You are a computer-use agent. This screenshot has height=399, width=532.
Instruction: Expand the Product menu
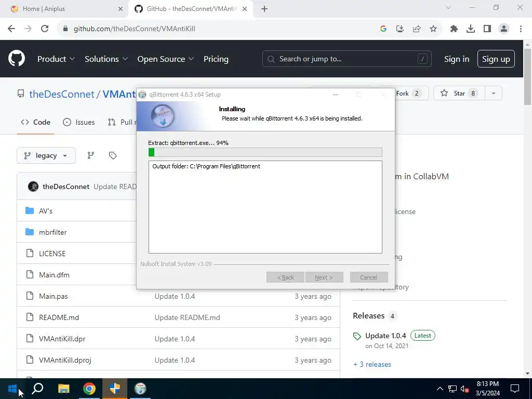point(56,59)
